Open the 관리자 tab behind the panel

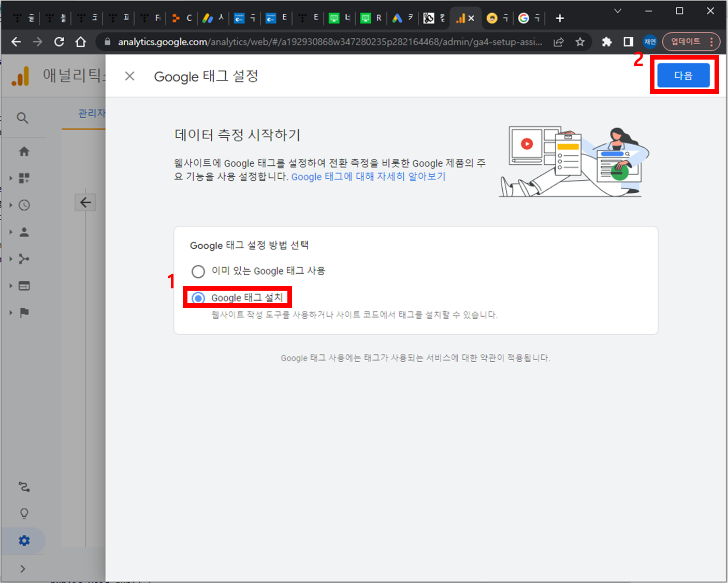click(92, 113)
